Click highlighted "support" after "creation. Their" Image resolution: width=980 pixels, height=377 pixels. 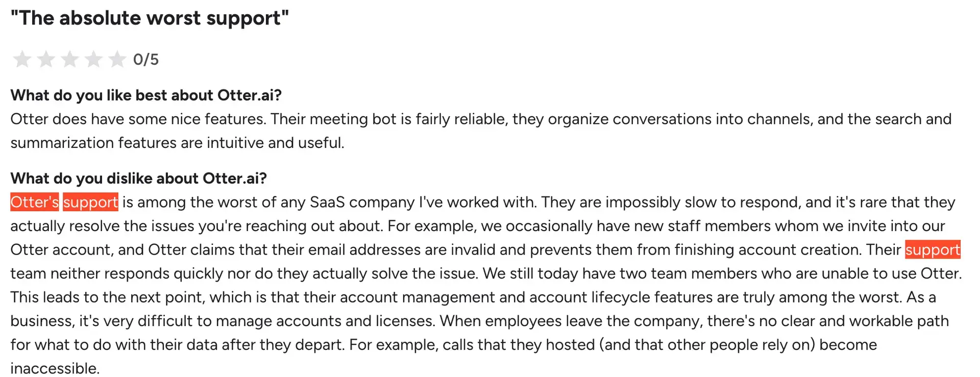tap(933, 250)
